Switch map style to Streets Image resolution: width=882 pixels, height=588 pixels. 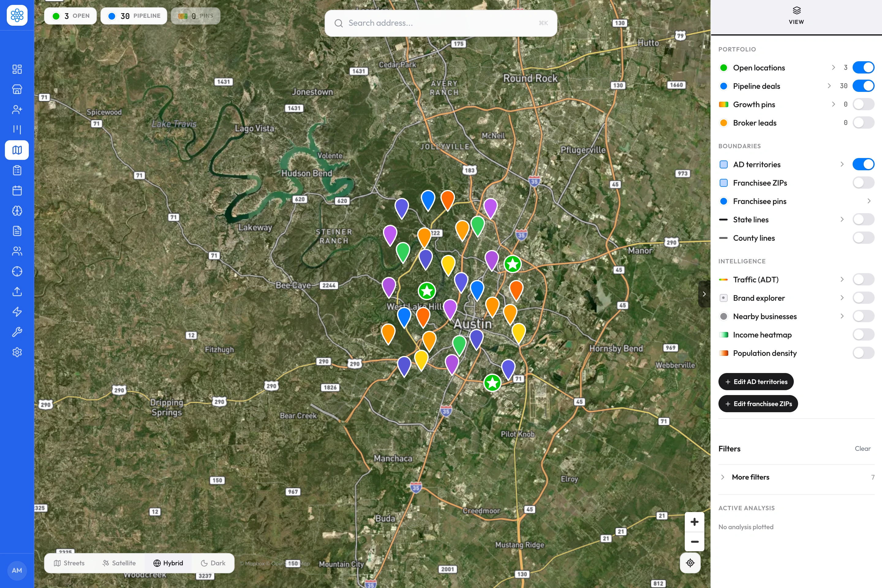coord(69,563)
